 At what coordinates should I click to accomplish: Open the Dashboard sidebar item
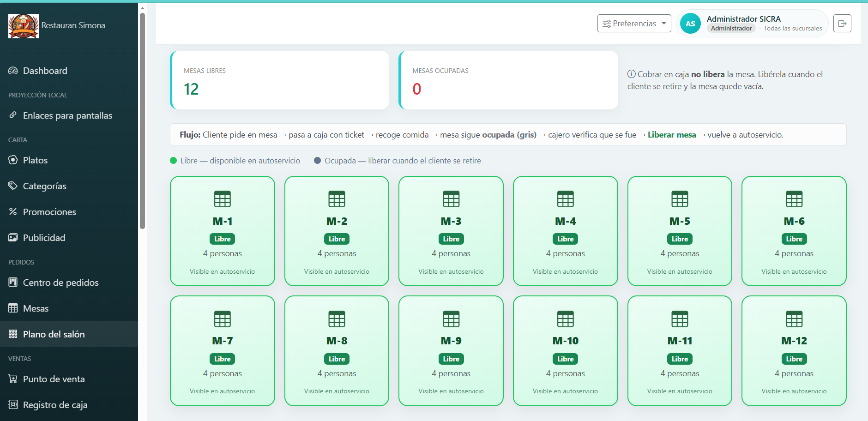click(69, 71)
